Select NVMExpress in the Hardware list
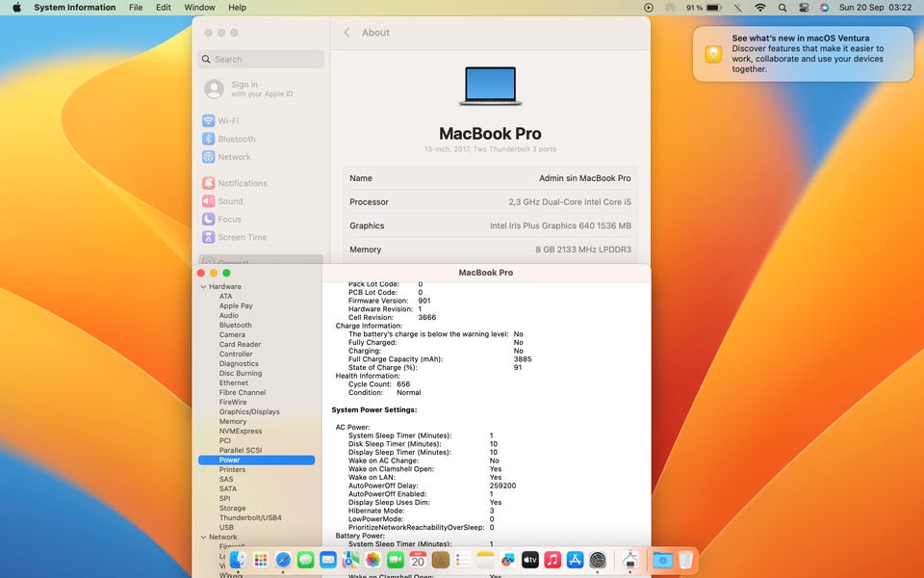Image resolution: width=924 pixels, height=578 pixels. click(x=241, y=432)
